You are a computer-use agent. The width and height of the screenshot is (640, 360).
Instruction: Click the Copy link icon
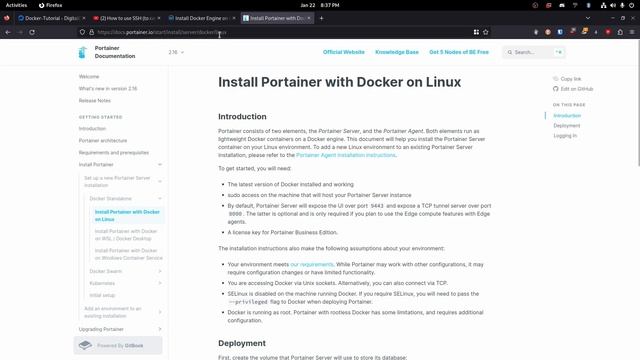(556, 79)
